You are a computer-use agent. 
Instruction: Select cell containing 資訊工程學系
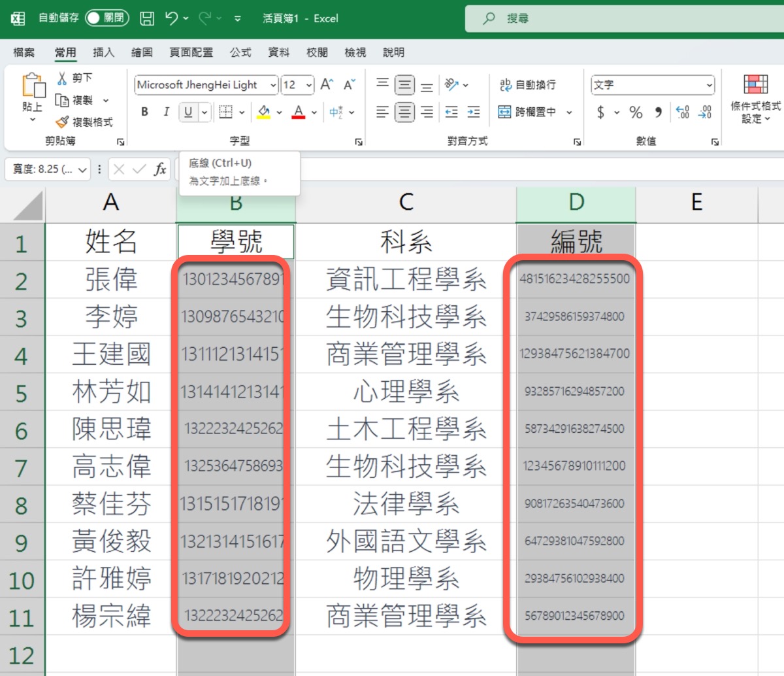click(406, 280)
